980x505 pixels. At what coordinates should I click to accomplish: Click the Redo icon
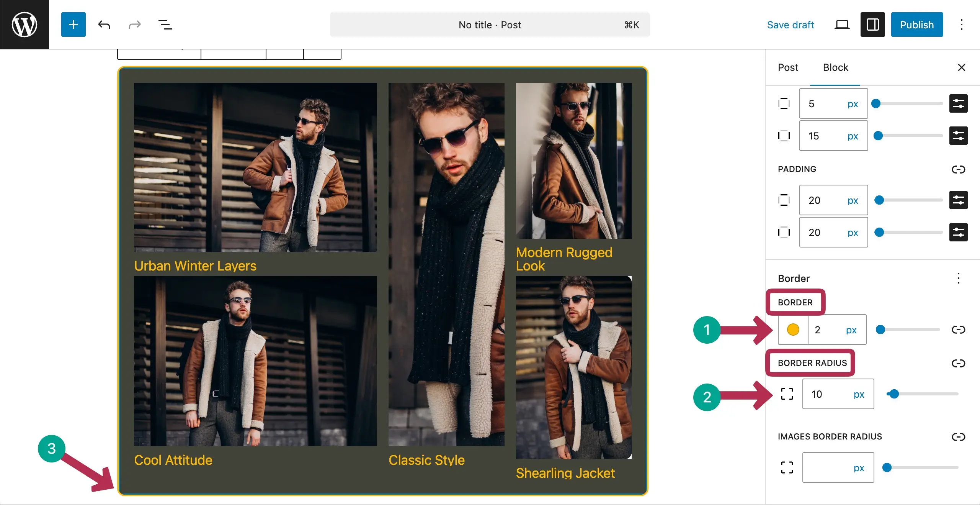(134, 25)
